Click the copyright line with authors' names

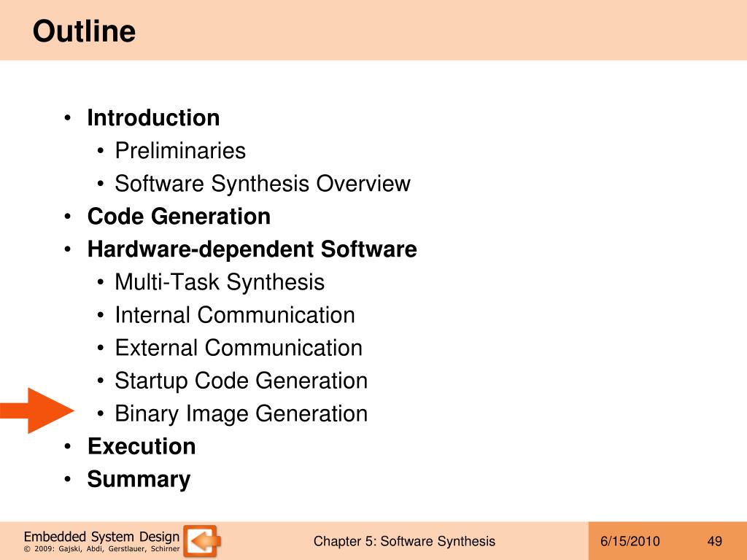tap(101, 549)
